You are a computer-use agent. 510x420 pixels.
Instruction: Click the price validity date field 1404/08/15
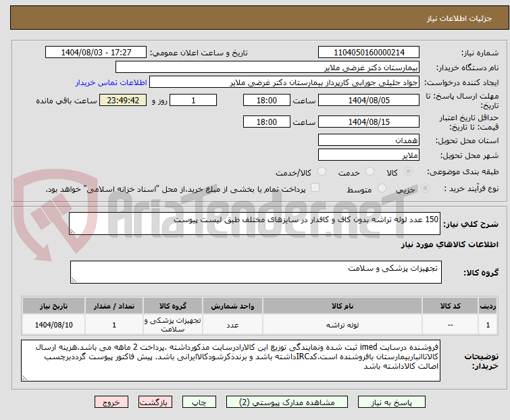(x=369, y=122)
